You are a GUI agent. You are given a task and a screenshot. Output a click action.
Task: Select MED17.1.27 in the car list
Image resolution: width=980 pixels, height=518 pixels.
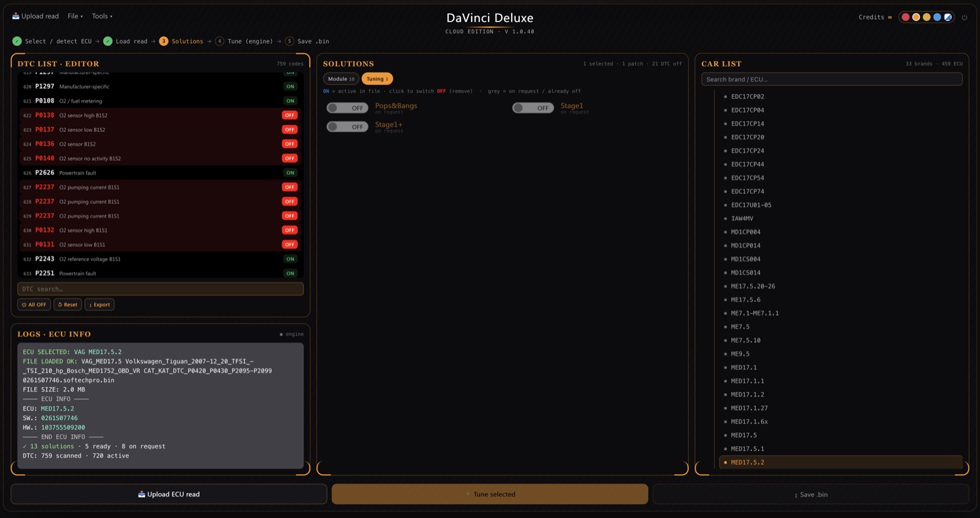[x=841, y=408]
